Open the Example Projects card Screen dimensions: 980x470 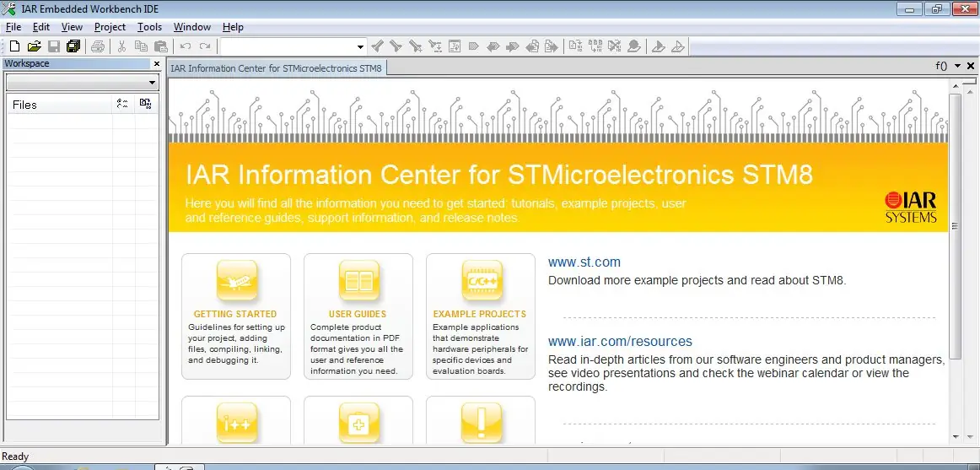click(481, 316)
